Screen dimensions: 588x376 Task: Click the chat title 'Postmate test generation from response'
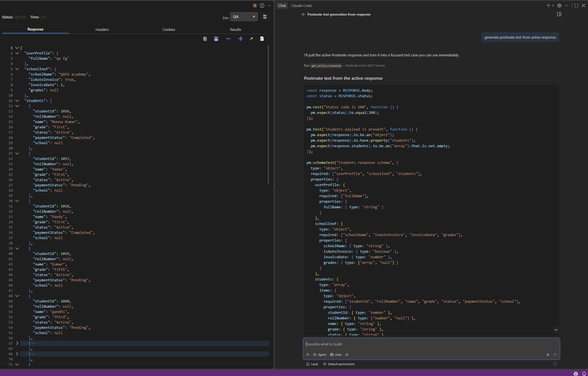pos(339,14)
